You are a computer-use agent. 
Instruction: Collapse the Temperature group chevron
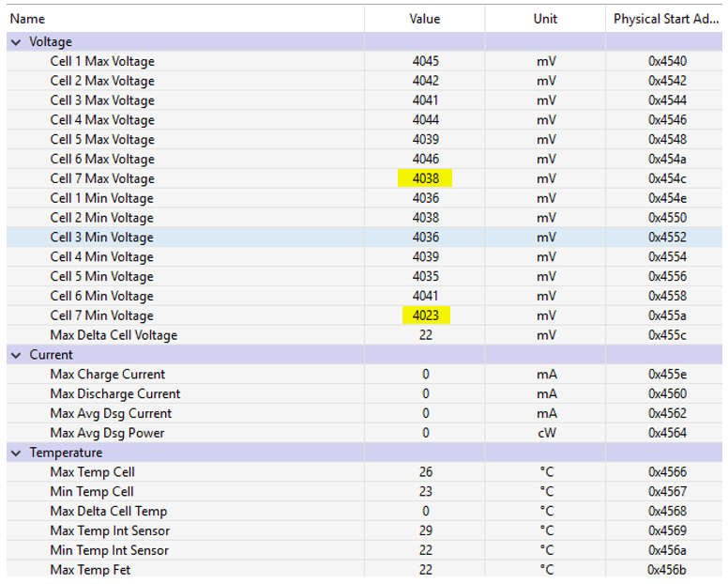coord(16,453)
